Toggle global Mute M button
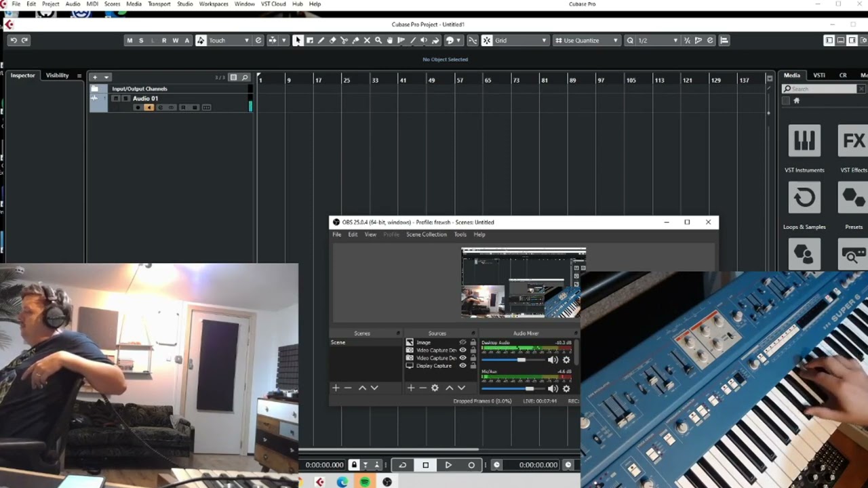 [x=130, y=41]
